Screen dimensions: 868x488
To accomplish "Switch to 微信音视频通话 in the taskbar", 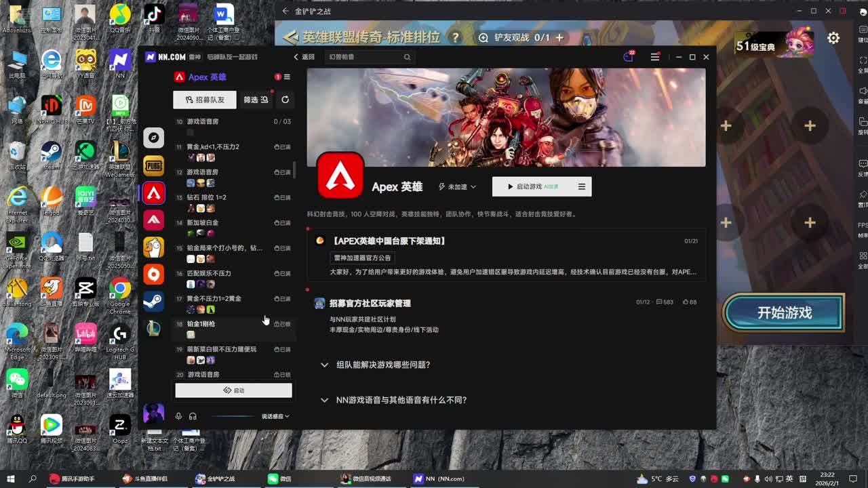I will [x=367, y=479].
